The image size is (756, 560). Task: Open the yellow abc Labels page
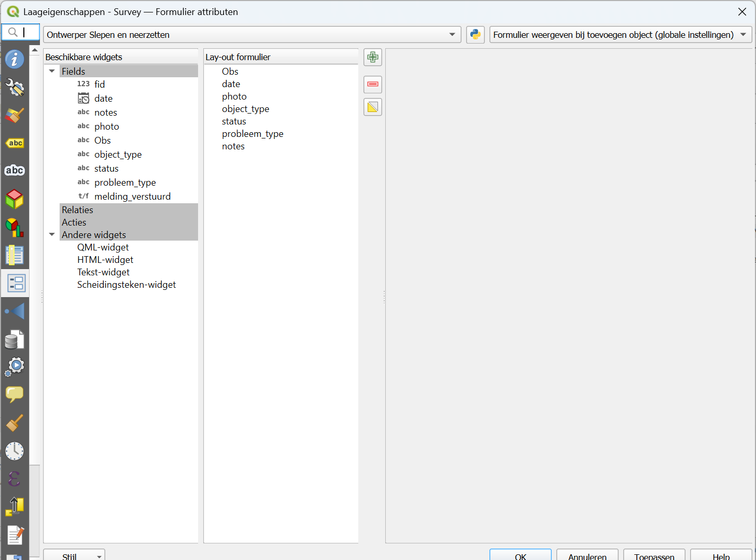[x=15, y=143]
